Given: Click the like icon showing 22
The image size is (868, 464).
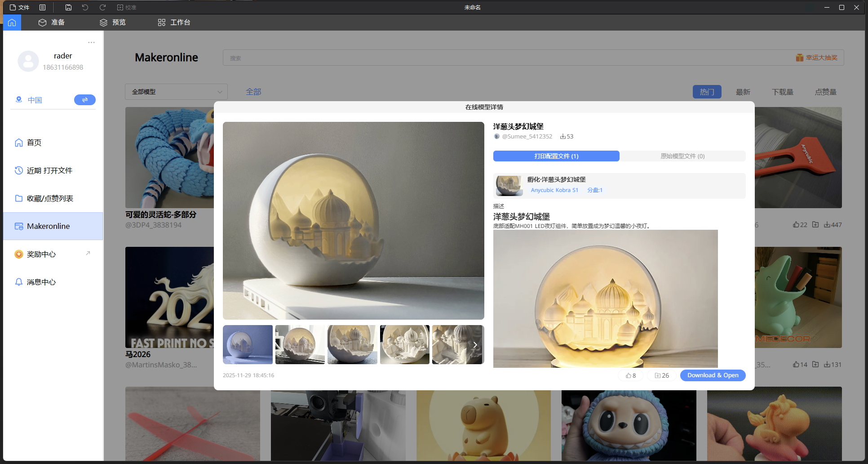Looking at the screenshot, I should click(796, 225).
